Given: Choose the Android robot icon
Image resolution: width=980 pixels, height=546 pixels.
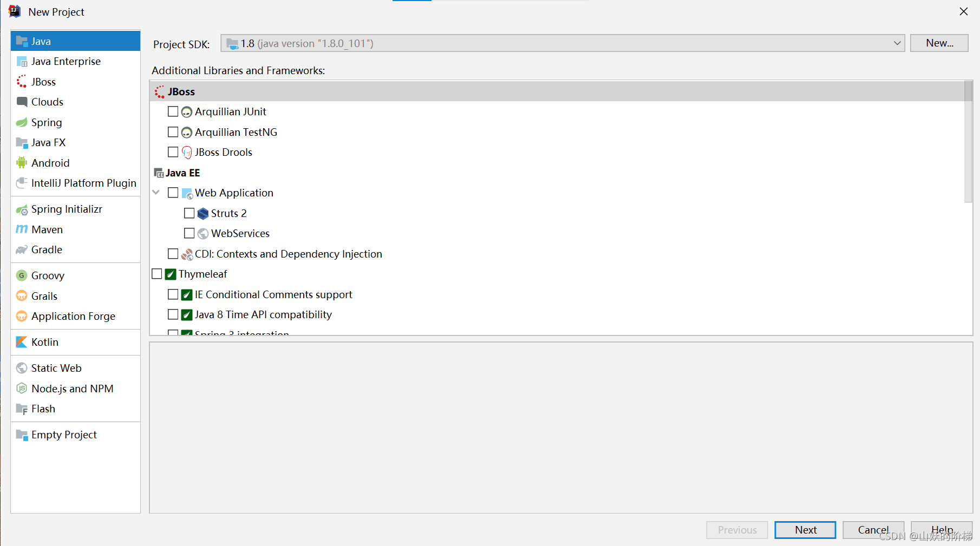Looking at the screenshot, I should coord(22,163).
